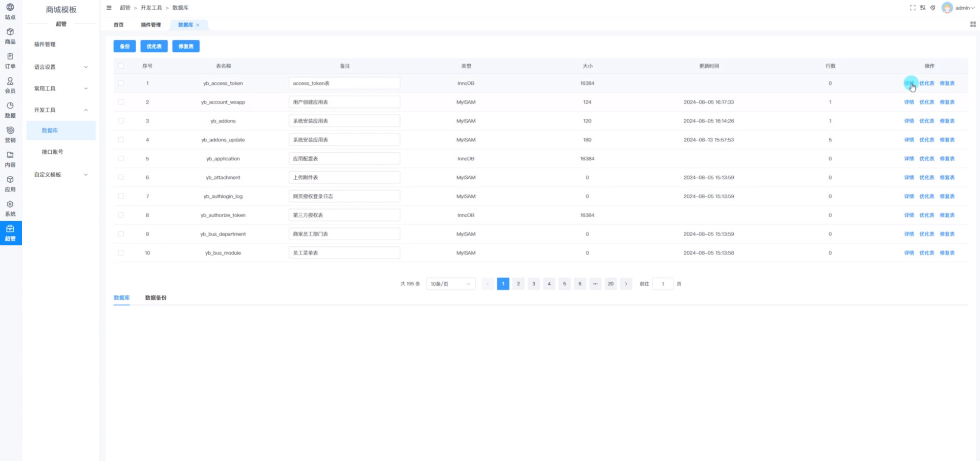Image resolution: width=980 pixels, height=461 pixels.
Task: Open the 站点 section in left sidebar
Action: [x=10, y=11]
